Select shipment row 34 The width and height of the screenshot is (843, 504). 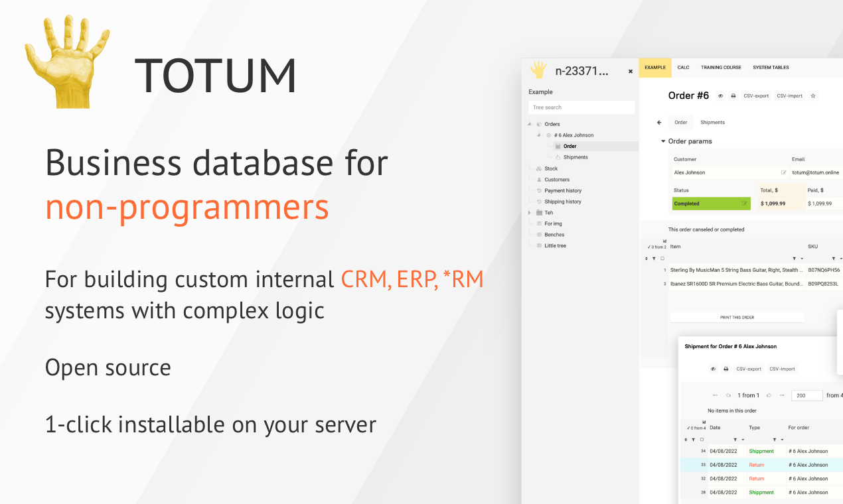pos(761,451)
